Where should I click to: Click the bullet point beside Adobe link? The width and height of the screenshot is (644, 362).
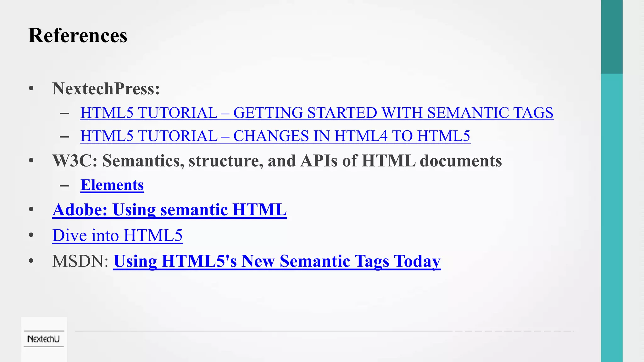[31, 210]
